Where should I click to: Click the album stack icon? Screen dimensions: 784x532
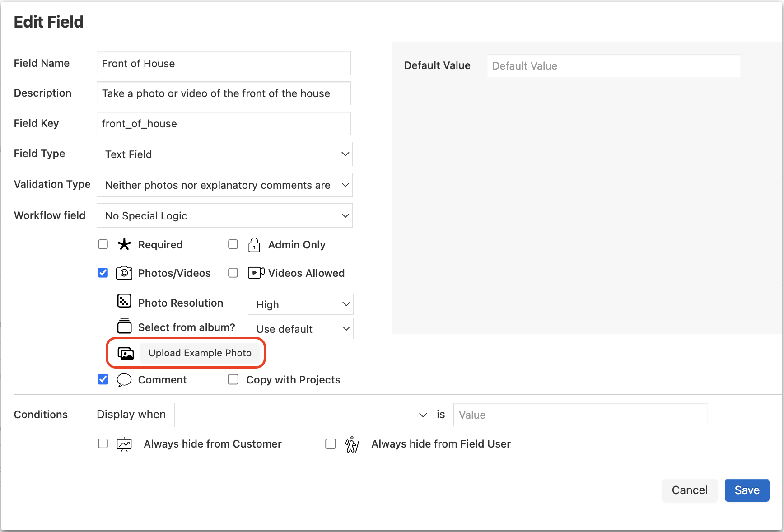(x=124, y=326)
